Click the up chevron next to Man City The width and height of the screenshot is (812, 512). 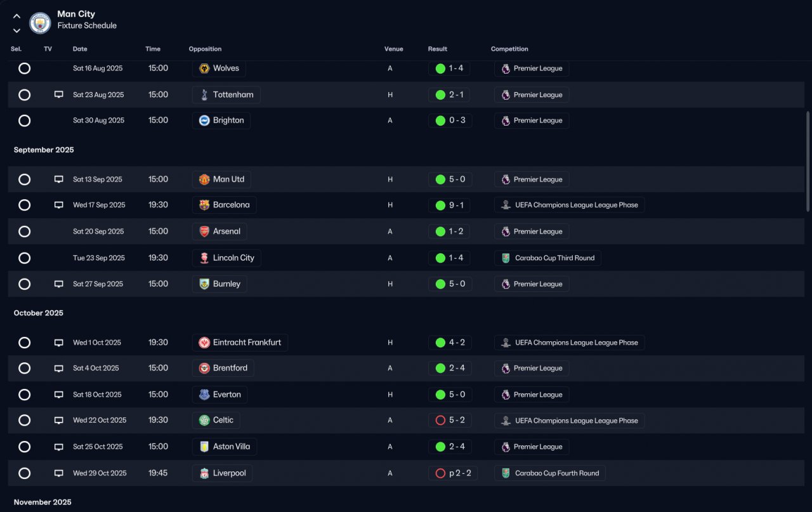tap(16, 16)
